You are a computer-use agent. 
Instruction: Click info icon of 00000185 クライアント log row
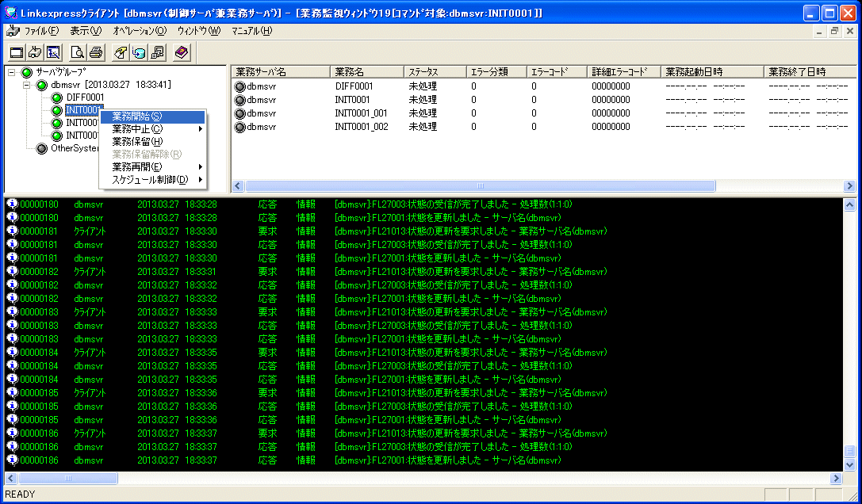(x=12, y=393)
